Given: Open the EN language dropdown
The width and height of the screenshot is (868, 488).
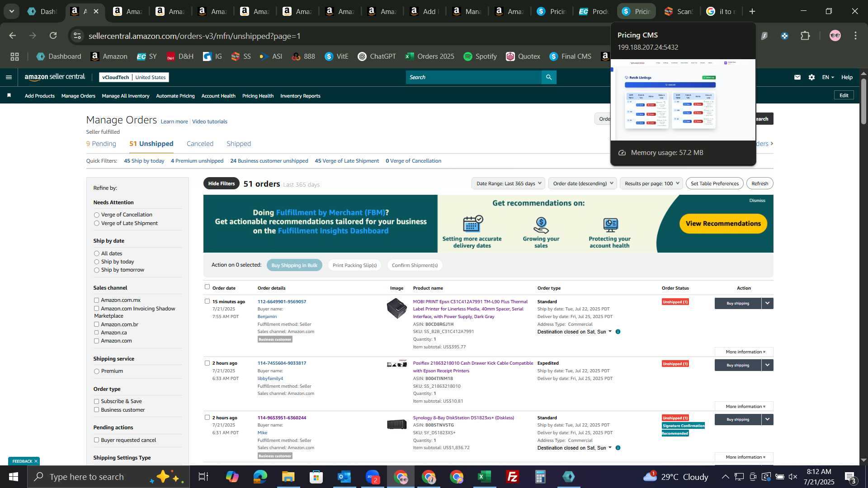Looking at the screenshot, I should [828, 77].
